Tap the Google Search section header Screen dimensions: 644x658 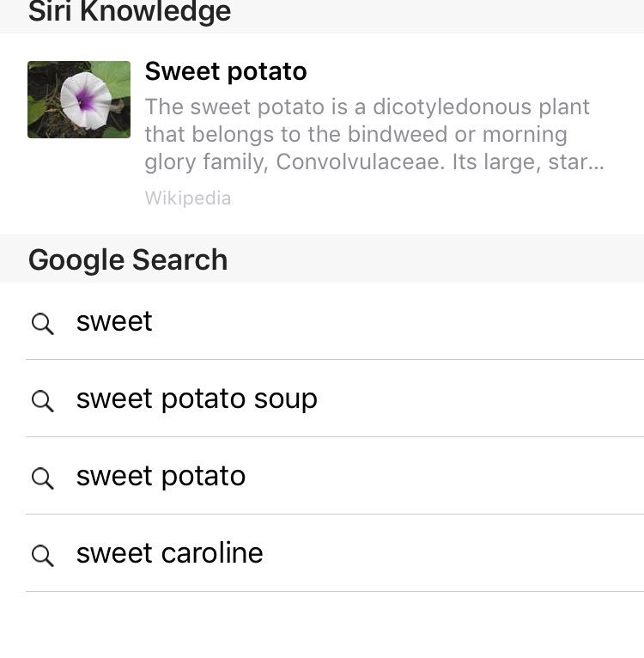click(128, 259)
